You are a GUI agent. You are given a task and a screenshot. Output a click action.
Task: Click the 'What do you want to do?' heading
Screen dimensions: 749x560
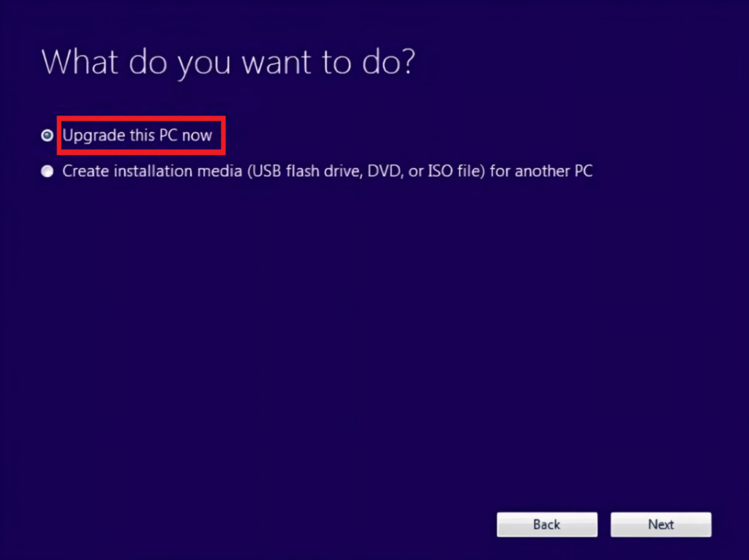coord(228,63)
